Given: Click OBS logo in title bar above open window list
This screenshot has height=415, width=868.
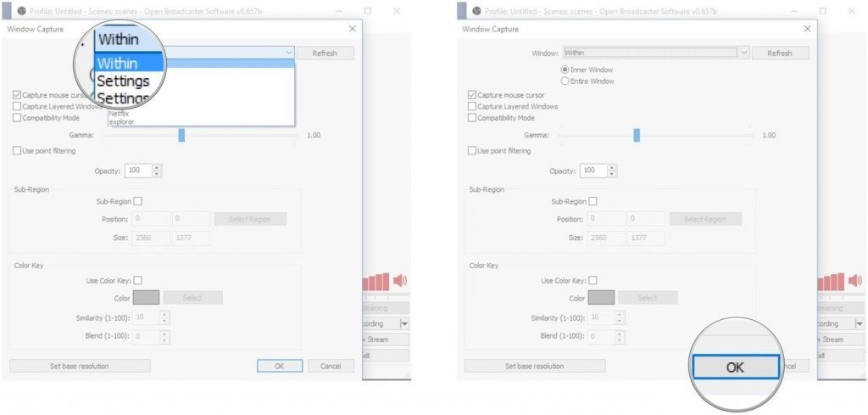Looking at the screenshot, I should (22, 11).
